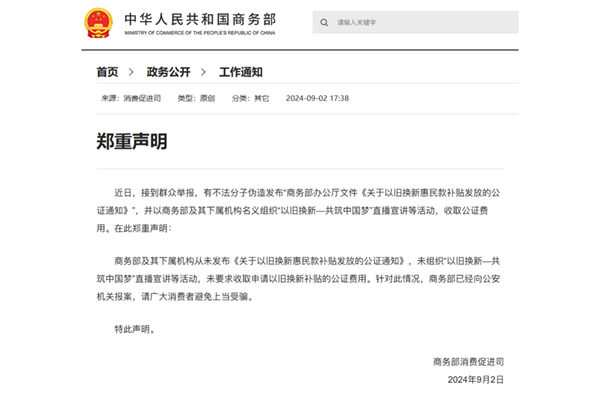Click the closing line 特此声明

(x=136, y=327)
